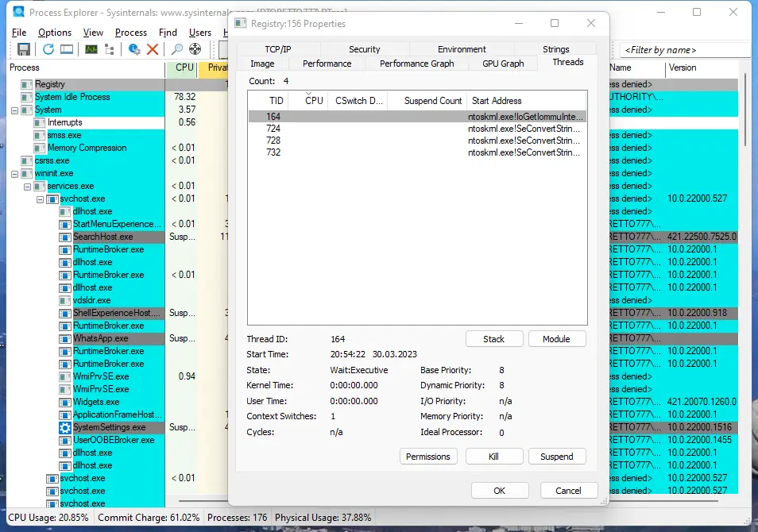
Task: Click the red X kill process icon
Action: 153,48
